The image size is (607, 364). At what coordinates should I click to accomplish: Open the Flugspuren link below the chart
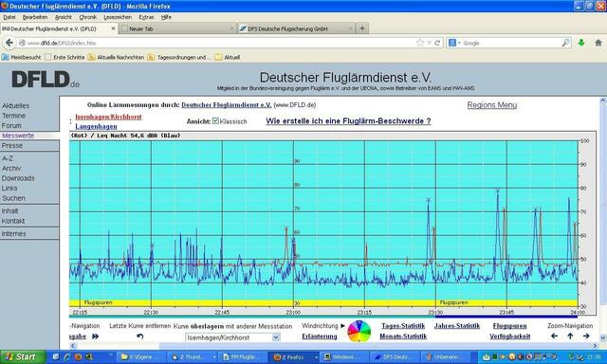pos(509,326)
